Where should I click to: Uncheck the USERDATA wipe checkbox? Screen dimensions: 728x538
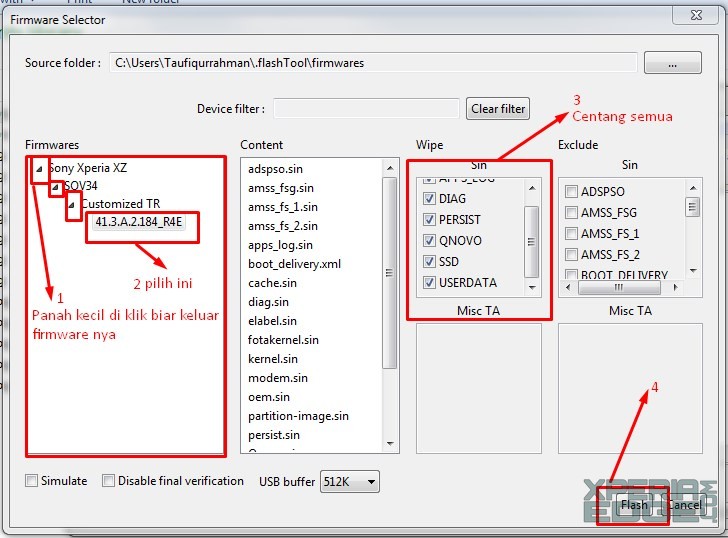(429, 282)
